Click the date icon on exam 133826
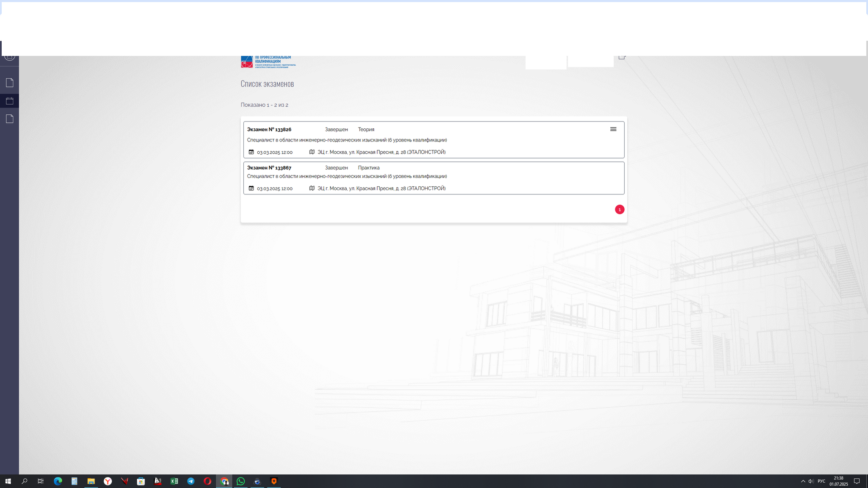 (251, 152)
